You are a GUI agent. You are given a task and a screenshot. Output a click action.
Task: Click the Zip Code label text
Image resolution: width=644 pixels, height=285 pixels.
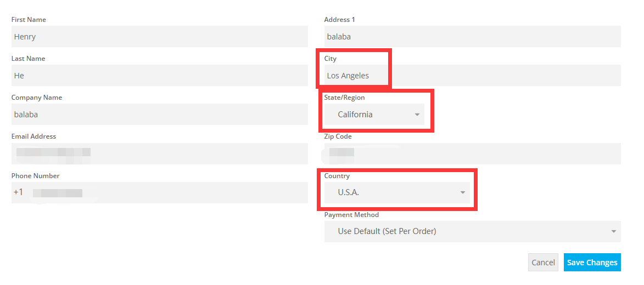tap(338, 136)
